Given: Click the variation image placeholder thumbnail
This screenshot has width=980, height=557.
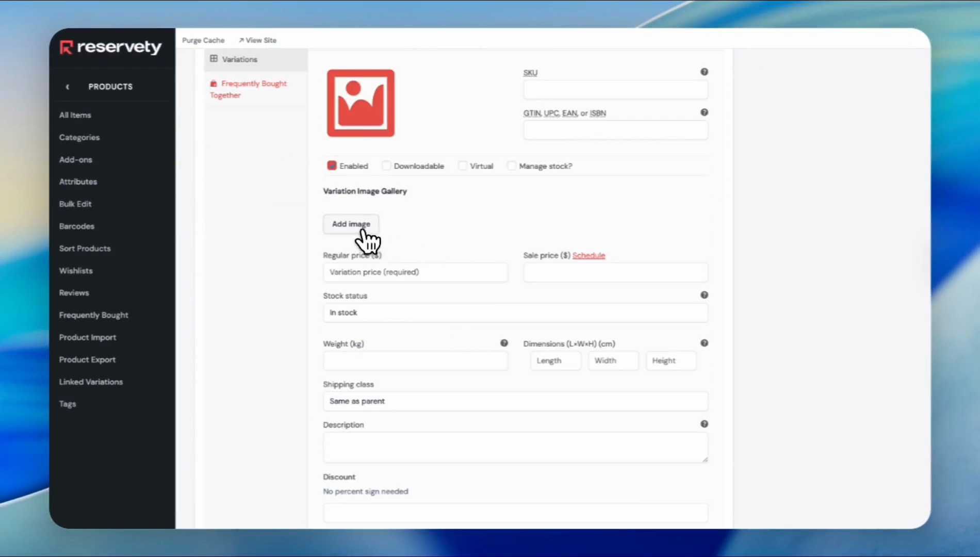Looking at the screenshot, I should click(361, 103).
